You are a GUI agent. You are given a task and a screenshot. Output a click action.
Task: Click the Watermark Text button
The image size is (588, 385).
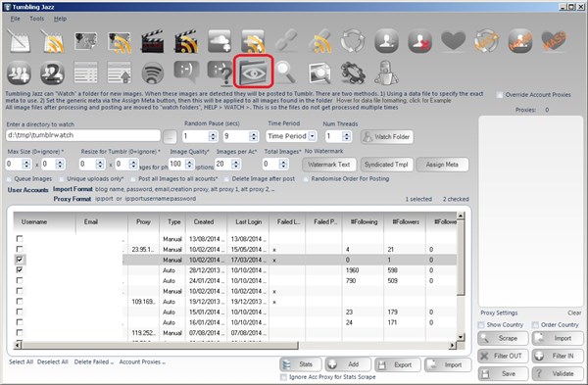pyautogui.click(x=328, y=165)
